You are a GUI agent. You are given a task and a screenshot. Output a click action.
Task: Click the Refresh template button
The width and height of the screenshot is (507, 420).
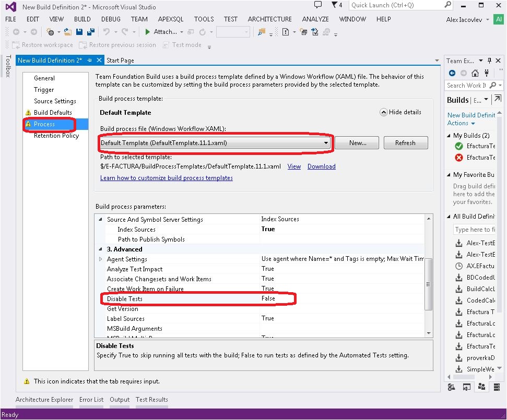[406, 143]
